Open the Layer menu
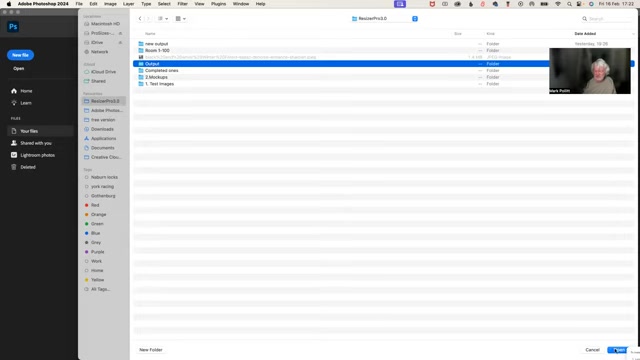This screenshot has width=640, height=360. (x=129, y=4)
